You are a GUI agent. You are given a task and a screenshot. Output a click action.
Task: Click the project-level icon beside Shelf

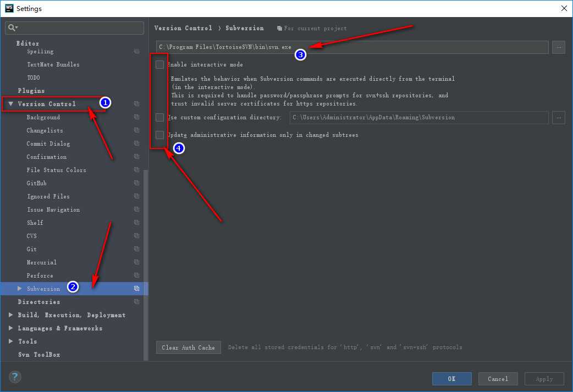coord(137,223)
